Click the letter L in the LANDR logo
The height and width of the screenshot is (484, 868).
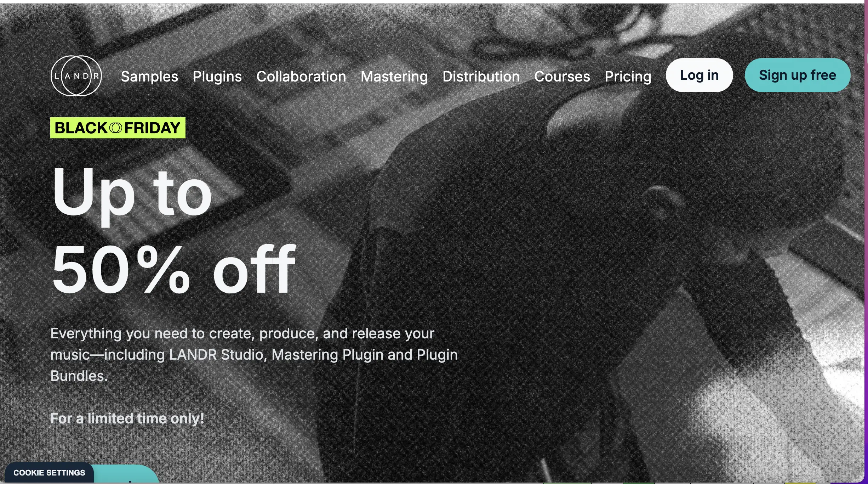tap(57, 76)
